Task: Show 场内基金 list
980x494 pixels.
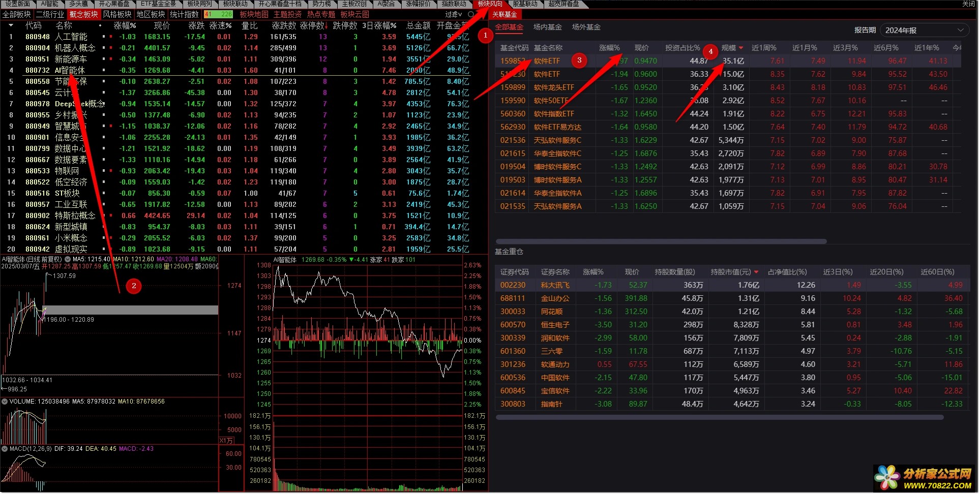Action: [x=547, y=27]
